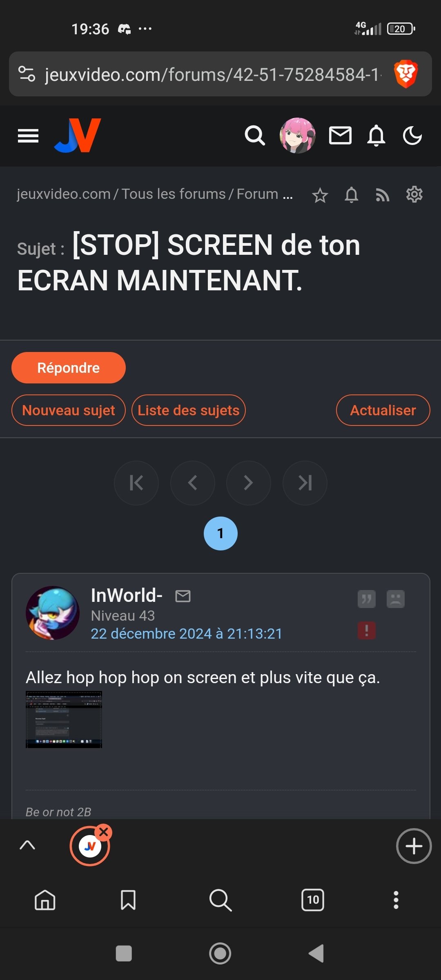The width and height of the screenshot is (441, 980).
Task: Report InWorld-'s post with red exclamation
Action: [367, 630]
